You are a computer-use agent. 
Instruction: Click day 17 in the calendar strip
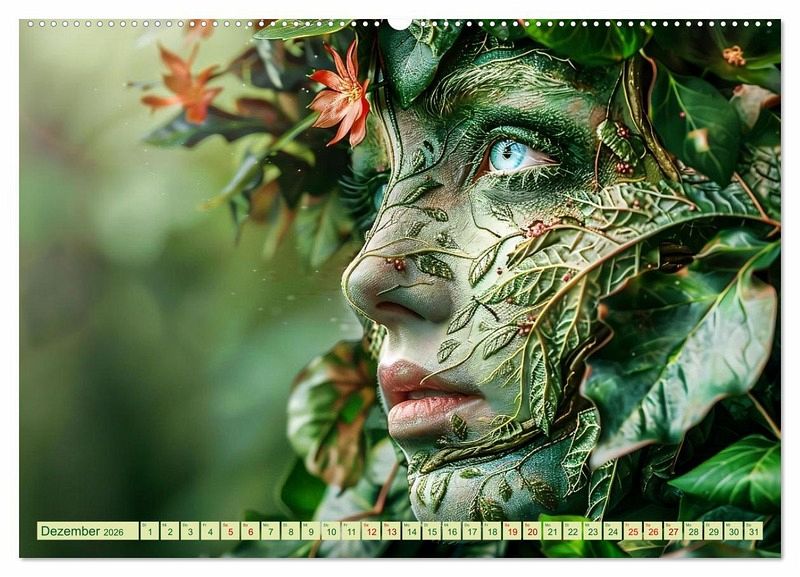(472, 531)
